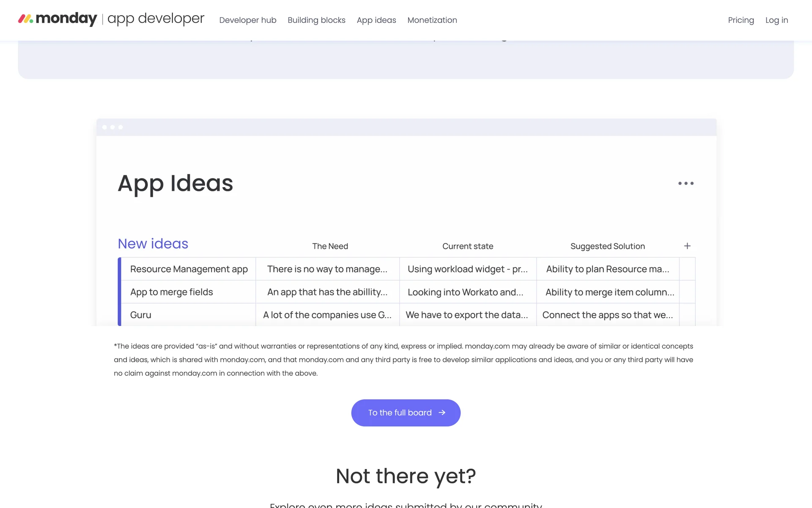Open Building blocks menu
Screen dimensions: 812x508
316,20
